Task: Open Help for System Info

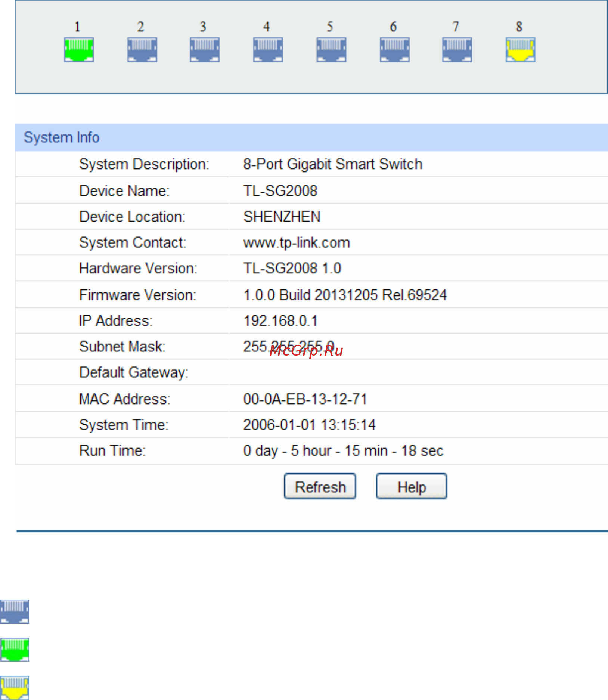Action: point(412,486)
